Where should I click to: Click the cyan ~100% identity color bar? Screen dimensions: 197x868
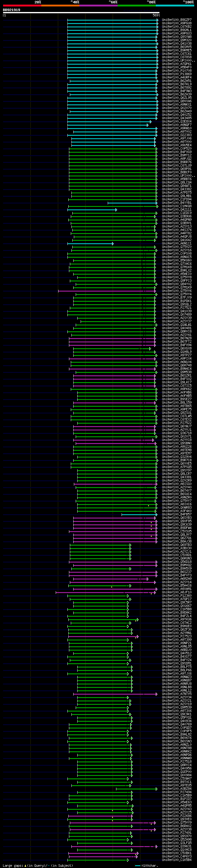tap(175, 6)
